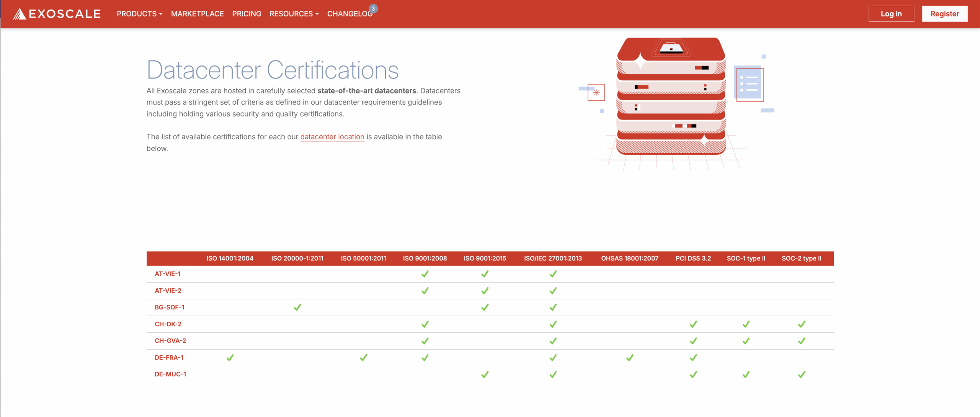Click the ISO/IEC 27001:2013 column header
Screen dimensions: 980x417
point(553,258)
